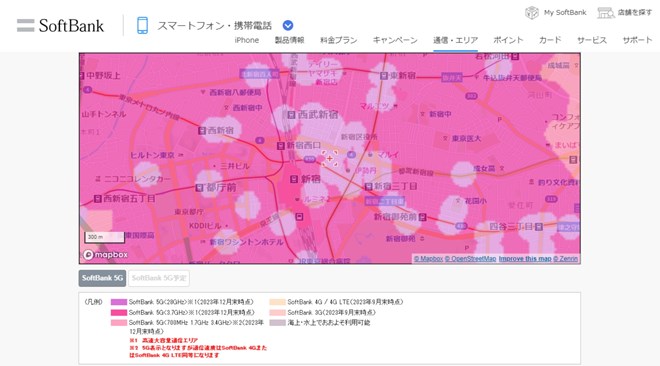Click the smartphone category icon
This screenshot has width=660, height=366.
(x=142, y=25)
